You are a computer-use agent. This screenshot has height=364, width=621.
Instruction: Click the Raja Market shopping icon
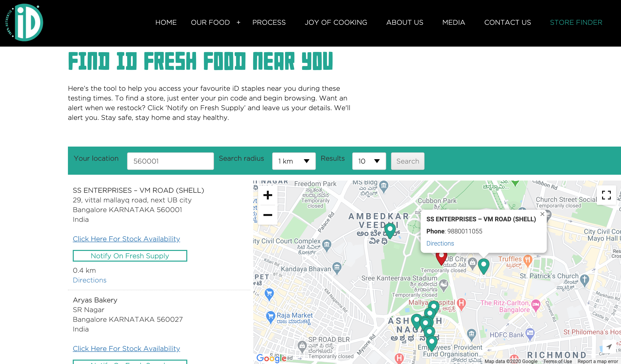pos(270,316)
